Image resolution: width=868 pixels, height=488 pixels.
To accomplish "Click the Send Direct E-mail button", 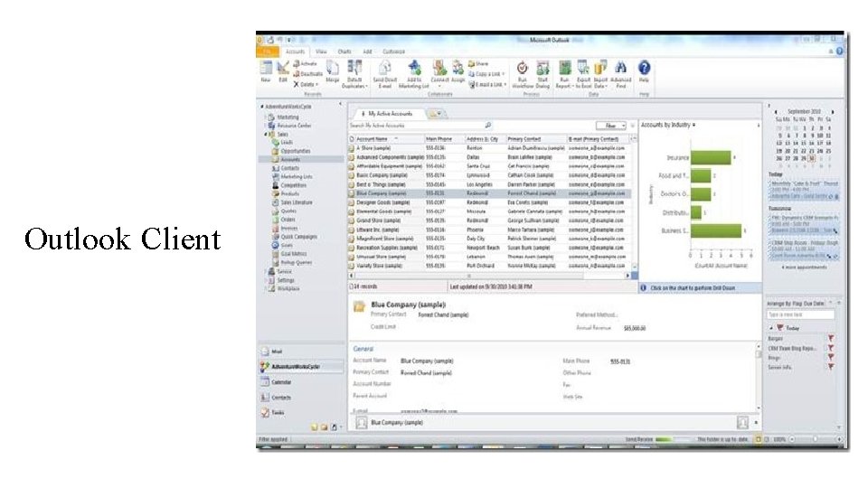I will [385, 75].
